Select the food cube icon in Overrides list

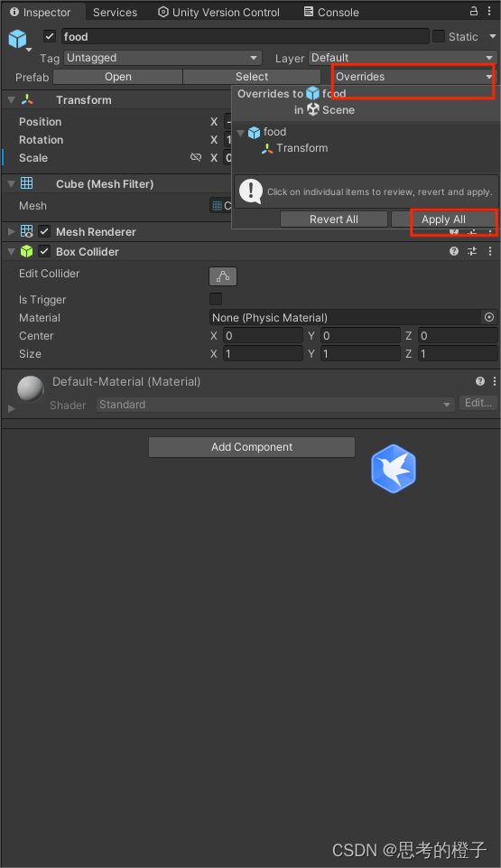coord(254,132)
